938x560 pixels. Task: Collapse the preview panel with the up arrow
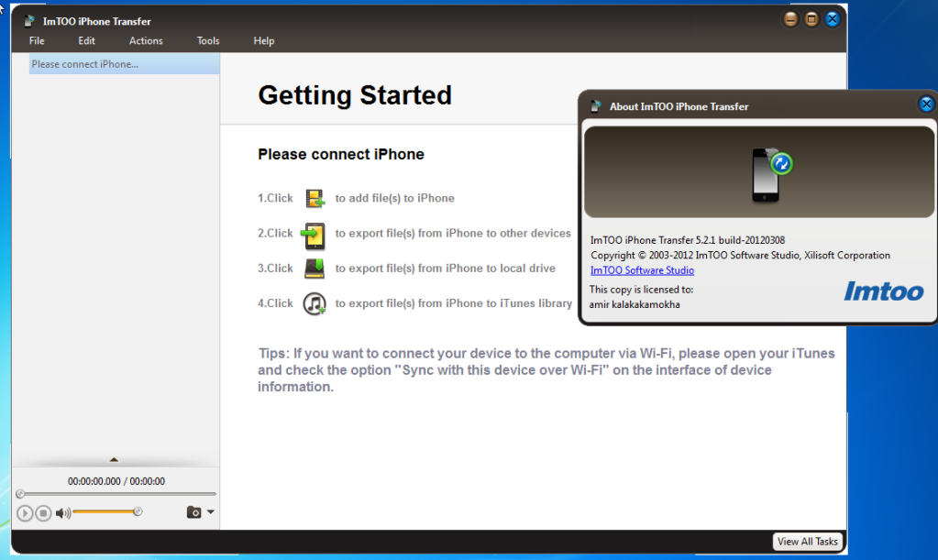coord(114,459)
